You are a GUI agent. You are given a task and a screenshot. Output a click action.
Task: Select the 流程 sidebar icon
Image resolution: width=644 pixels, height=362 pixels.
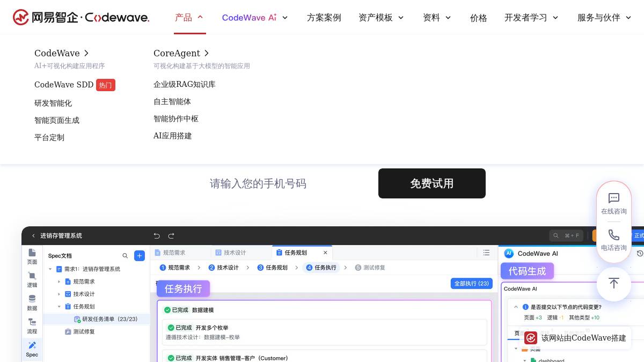32,326
